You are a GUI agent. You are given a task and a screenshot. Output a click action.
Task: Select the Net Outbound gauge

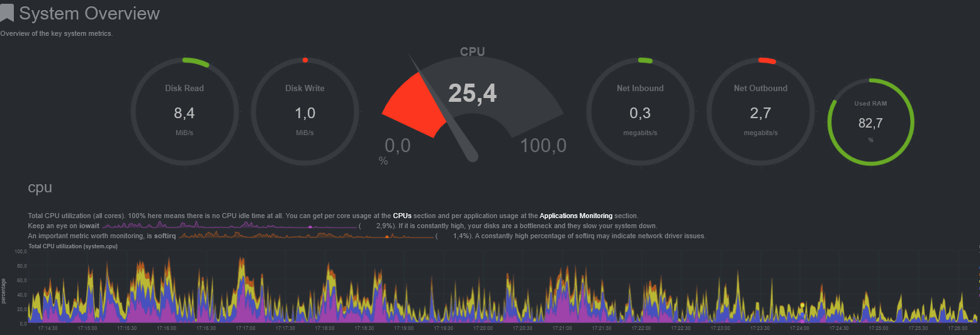coord(760,111)
